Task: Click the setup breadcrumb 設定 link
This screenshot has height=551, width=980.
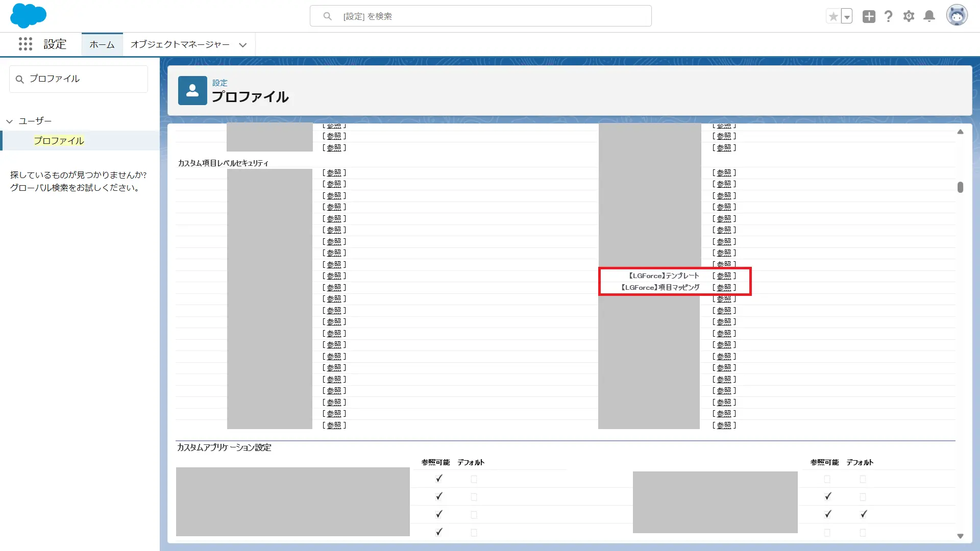Action: tap(220, 83)
